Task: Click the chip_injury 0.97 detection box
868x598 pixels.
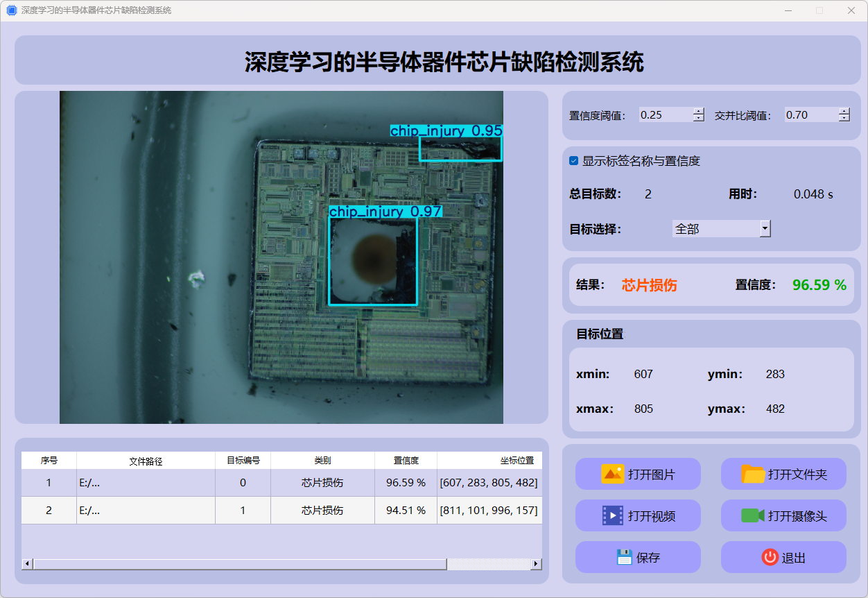Action: [x=373, y=260]
